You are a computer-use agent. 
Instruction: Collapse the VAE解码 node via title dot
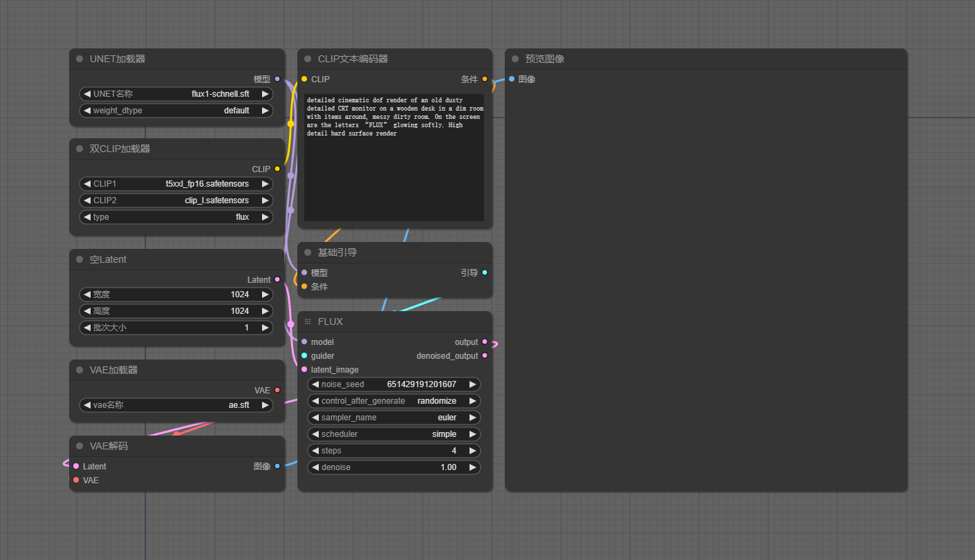coord(80,446)
